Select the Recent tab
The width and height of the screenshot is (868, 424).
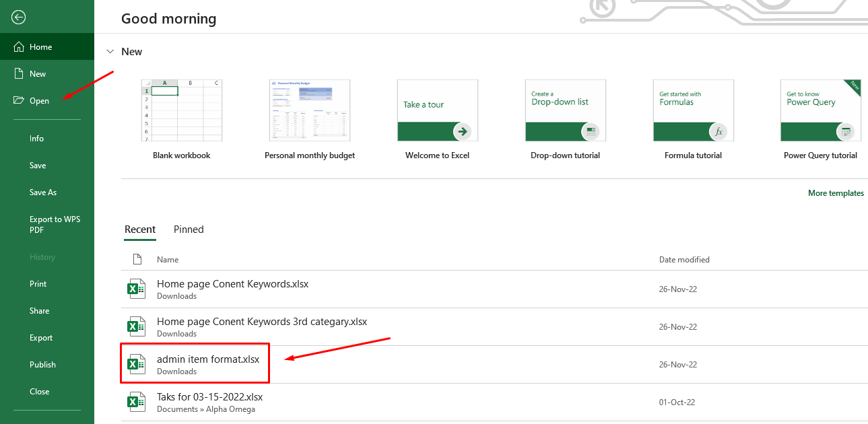tap(140, 229)
